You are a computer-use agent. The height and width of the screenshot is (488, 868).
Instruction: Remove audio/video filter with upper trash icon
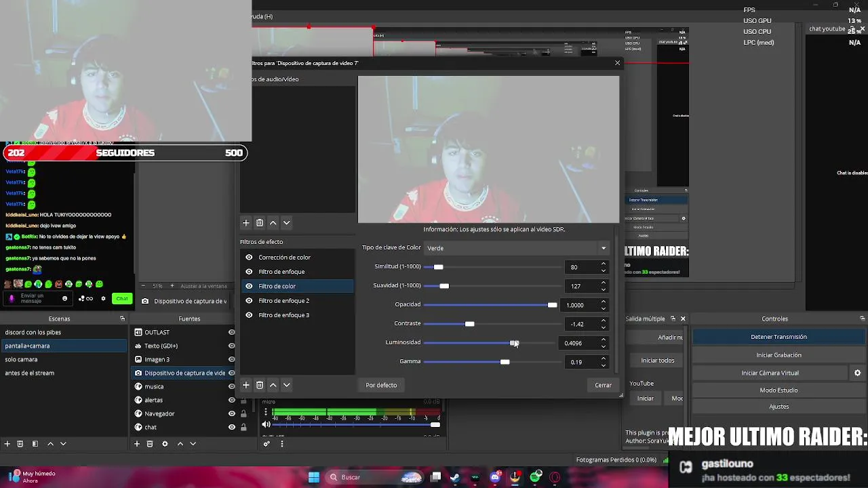pos(259,222)
